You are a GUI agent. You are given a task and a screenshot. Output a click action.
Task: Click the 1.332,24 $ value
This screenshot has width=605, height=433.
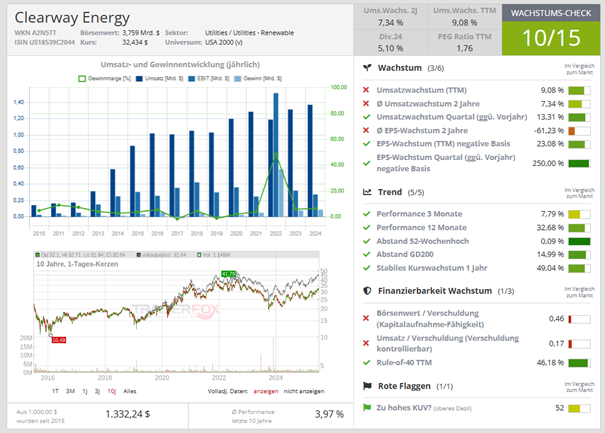128,414
